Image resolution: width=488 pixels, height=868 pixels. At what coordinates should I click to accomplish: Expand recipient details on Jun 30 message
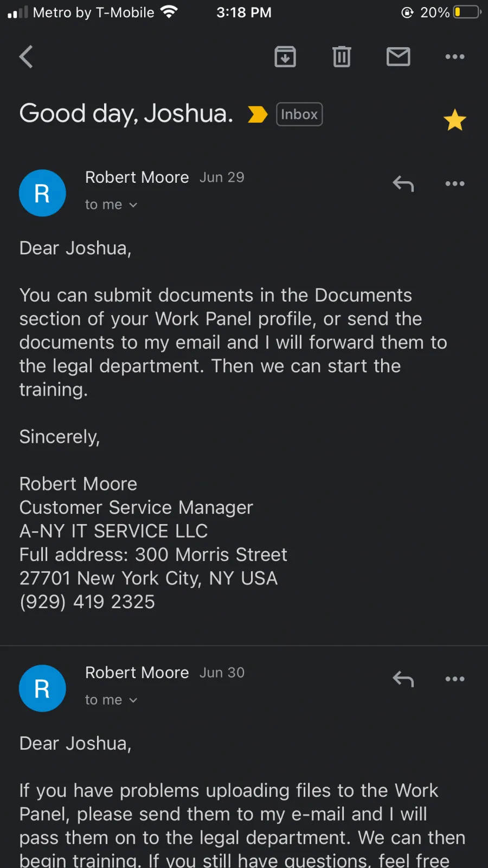[x=111, y=700]
